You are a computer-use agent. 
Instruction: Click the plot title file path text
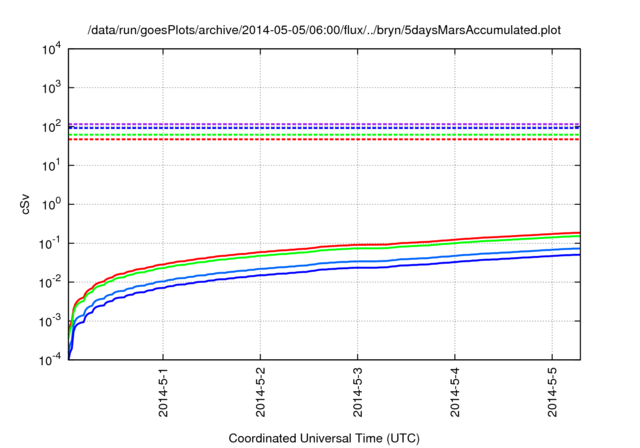click(x=324, y=31)
